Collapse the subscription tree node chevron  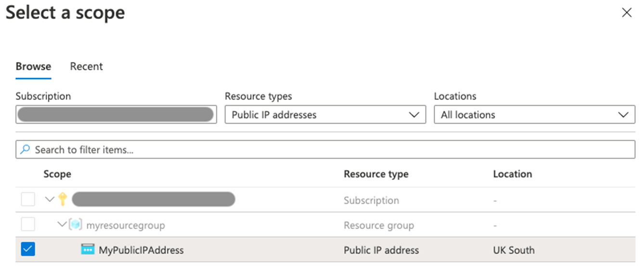coord(50,199)
